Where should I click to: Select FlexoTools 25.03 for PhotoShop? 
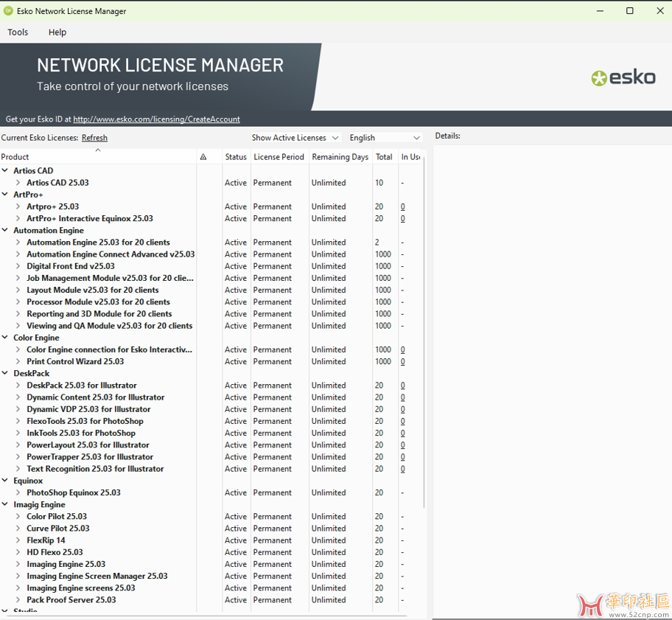point(85,422)
